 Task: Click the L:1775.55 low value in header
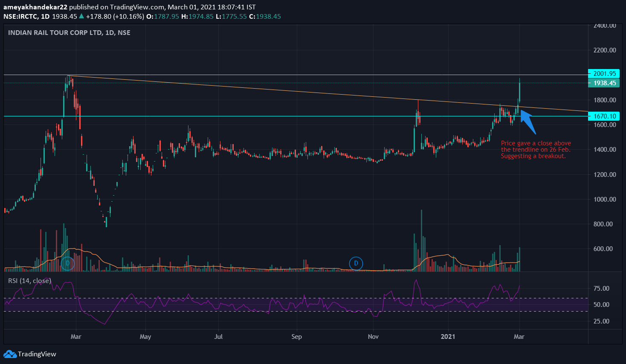click(231, 17)
